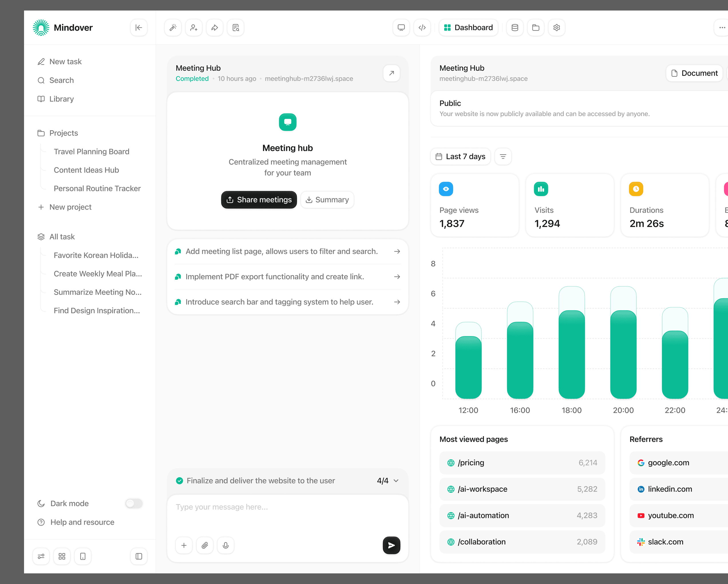The height and width of the screenshot is (584, 728).
Task: Click the Share meetings button
Action: (259, 200)
